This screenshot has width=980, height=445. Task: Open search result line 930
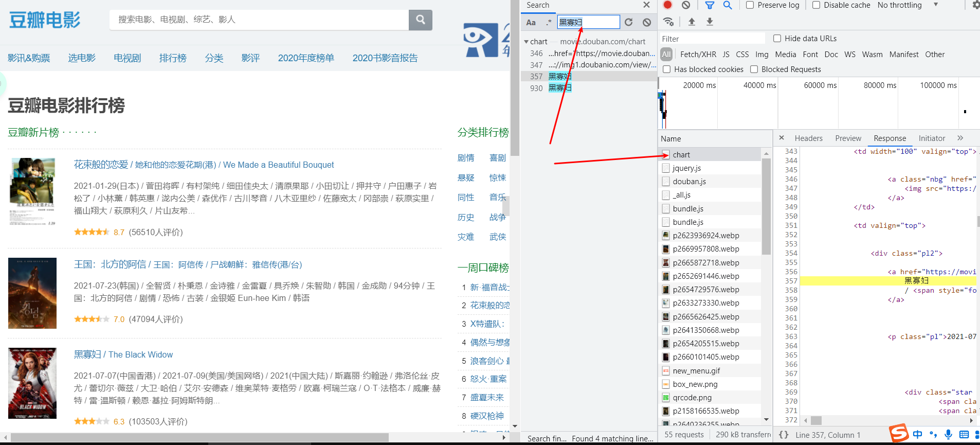pyautogui.click(x=589, y=88)
